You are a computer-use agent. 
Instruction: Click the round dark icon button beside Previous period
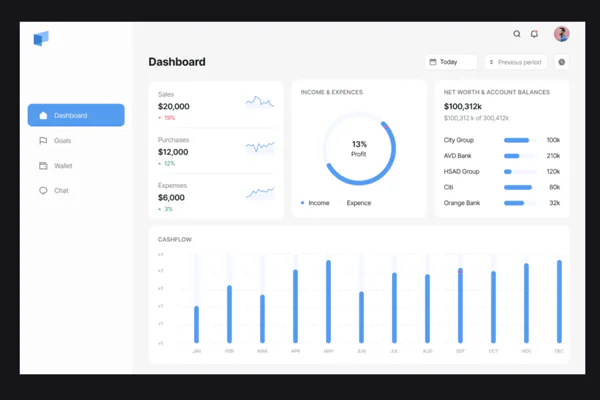coord(561,62)
